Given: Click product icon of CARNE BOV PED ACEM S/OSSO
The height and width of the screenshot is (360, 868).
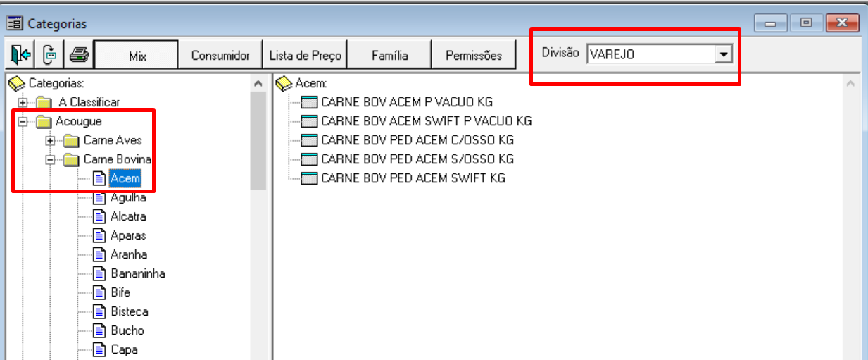Looking at the screenshot, I should (309, 159).
